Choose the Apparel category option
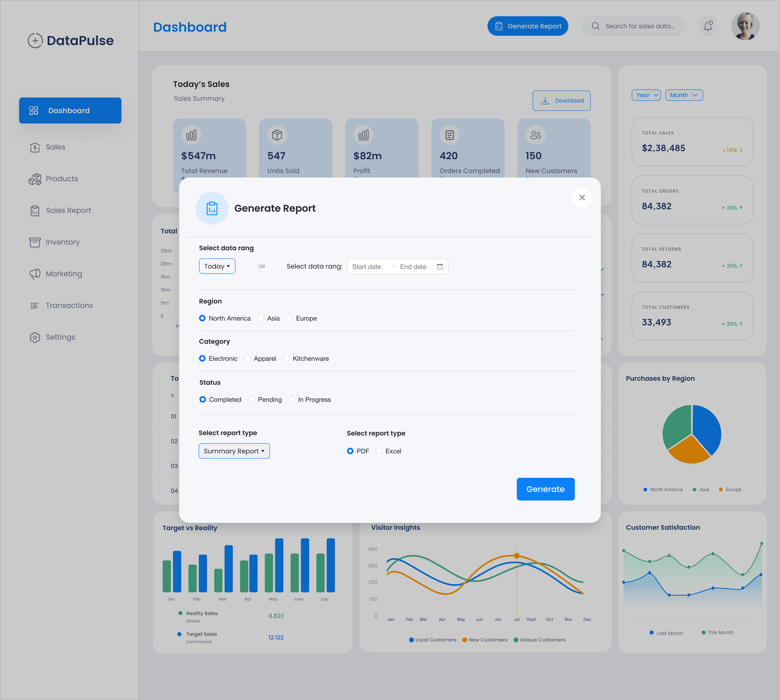 [x=247, y=358]
